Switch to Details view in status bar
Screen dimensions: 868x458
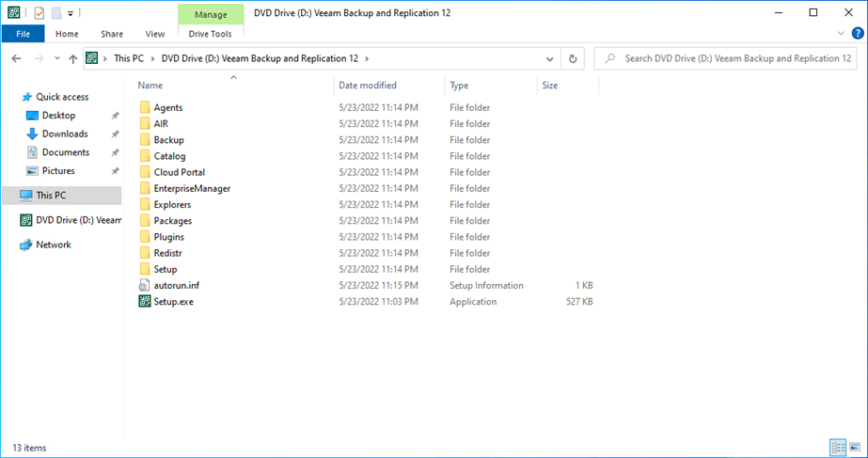coord(838,447)
